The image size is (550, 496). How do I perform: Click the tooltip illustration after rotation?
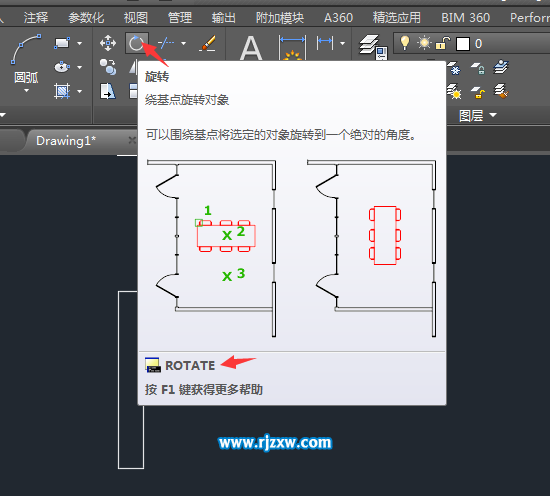[372, 248]
